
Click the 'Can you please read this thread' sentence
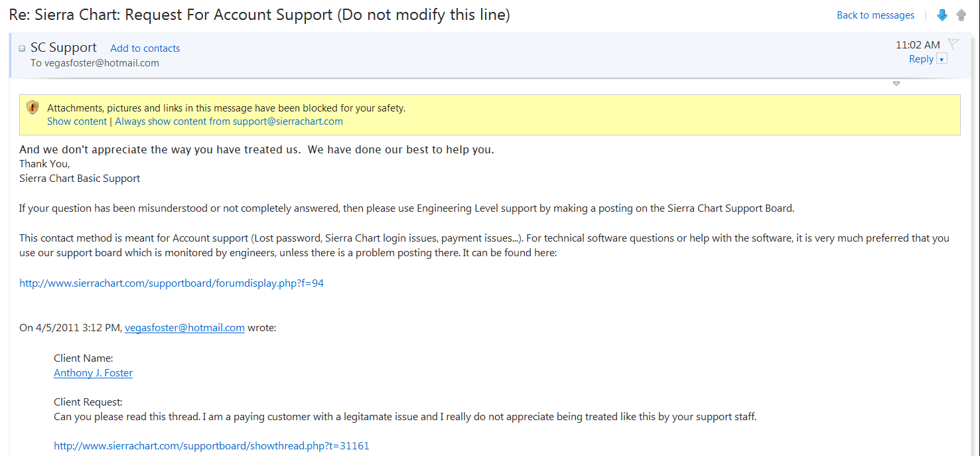click(405, 417)
